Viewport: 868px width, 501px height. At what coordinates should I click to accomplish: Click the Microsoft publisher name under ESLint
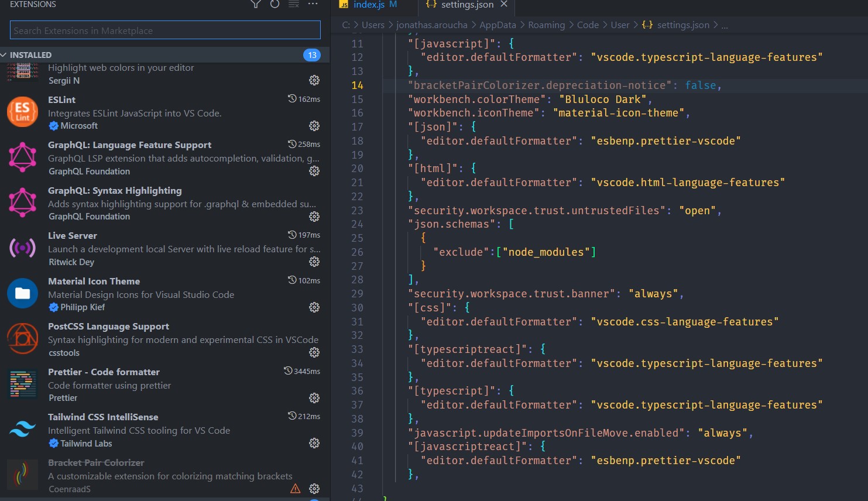point(79,126)
